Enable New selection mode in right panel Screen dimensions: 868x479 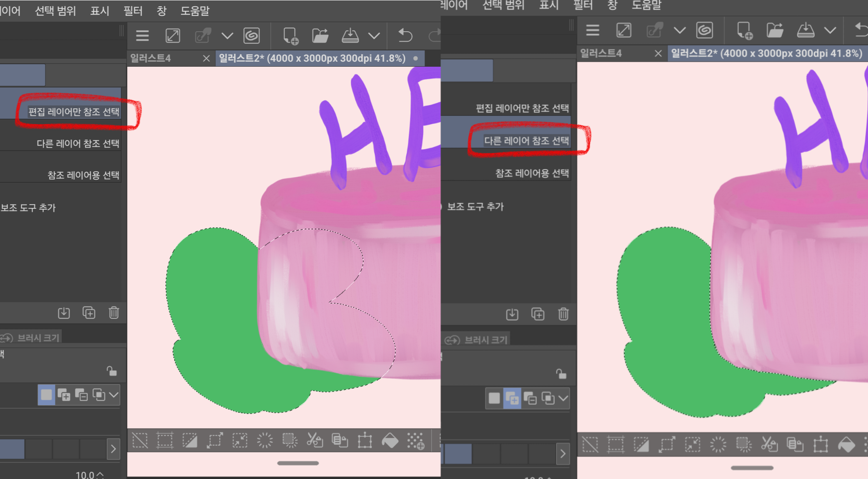pyautogui.click(x=494, y=398)
